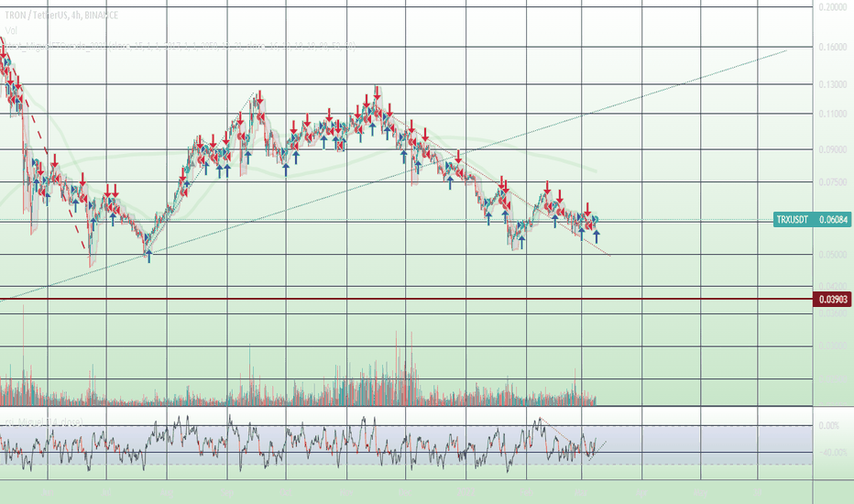Click the 0.20000 price axis value
Image resolution: width=854 pixels, height=504 pixels.
(833, 6)
